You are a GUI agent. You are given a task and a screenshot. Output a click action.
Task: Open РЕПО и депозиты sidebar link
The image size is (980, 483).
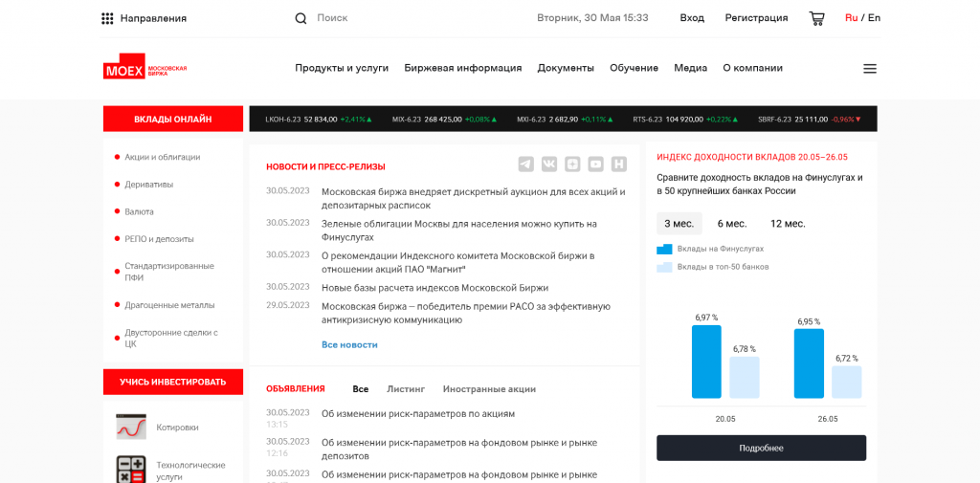click(x=159, y=239)
